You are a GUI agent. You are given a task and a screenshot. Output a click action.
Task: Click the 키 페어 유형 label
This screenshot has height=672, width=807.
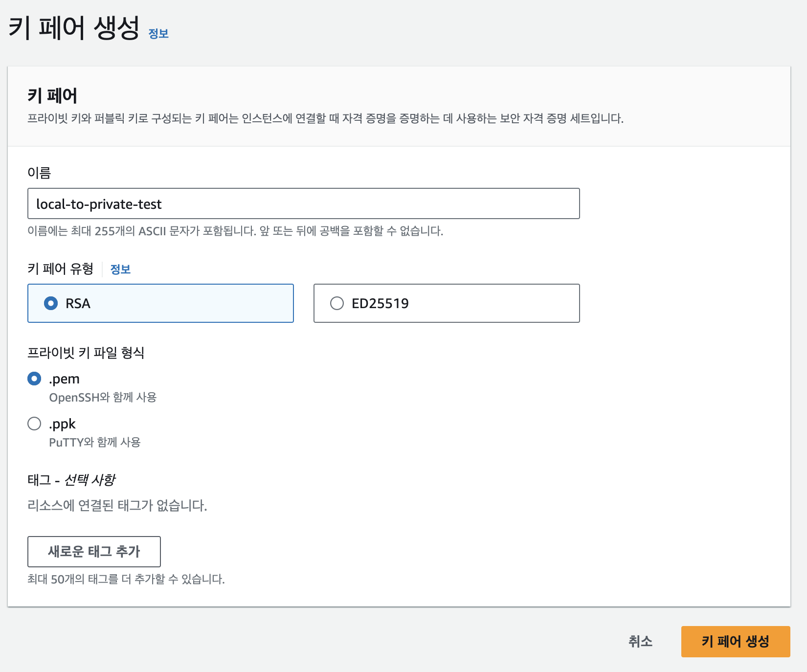tap(61, 269)
